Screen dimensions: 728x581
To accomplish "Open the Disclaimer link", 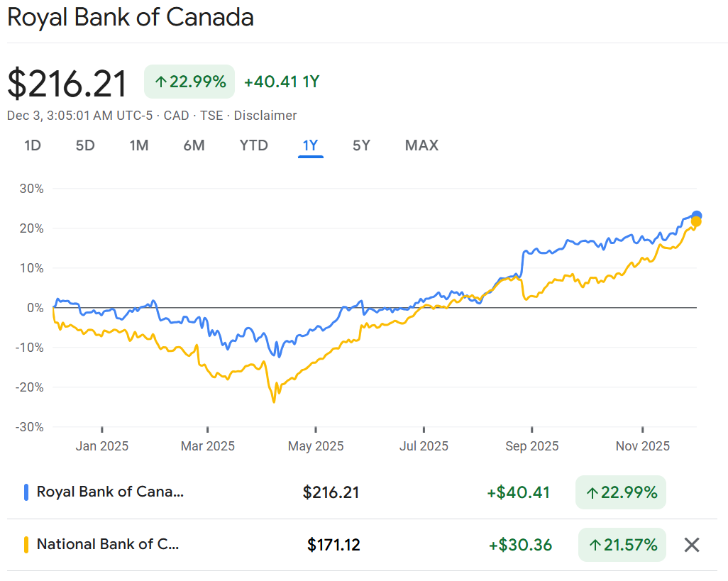I will point(265,116).
